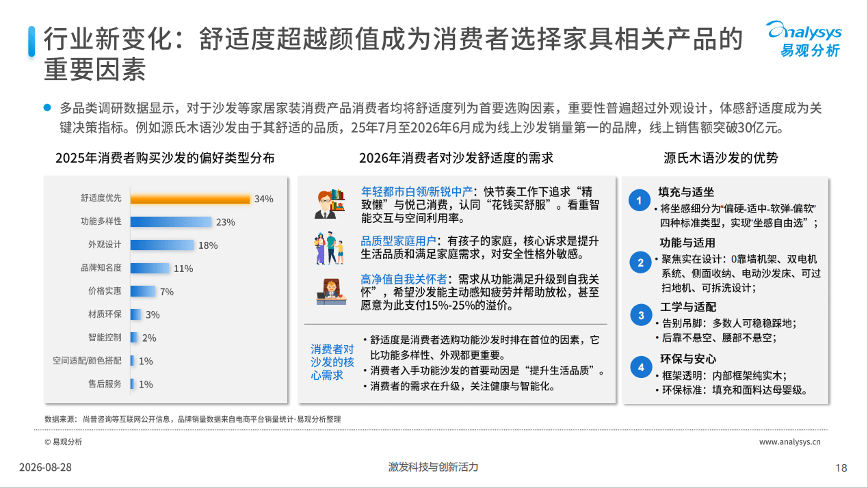Screen dimensions: 868x488
Task: Click the blue label 年轻都市白领/新锐中产
Action: click(417, 191)
